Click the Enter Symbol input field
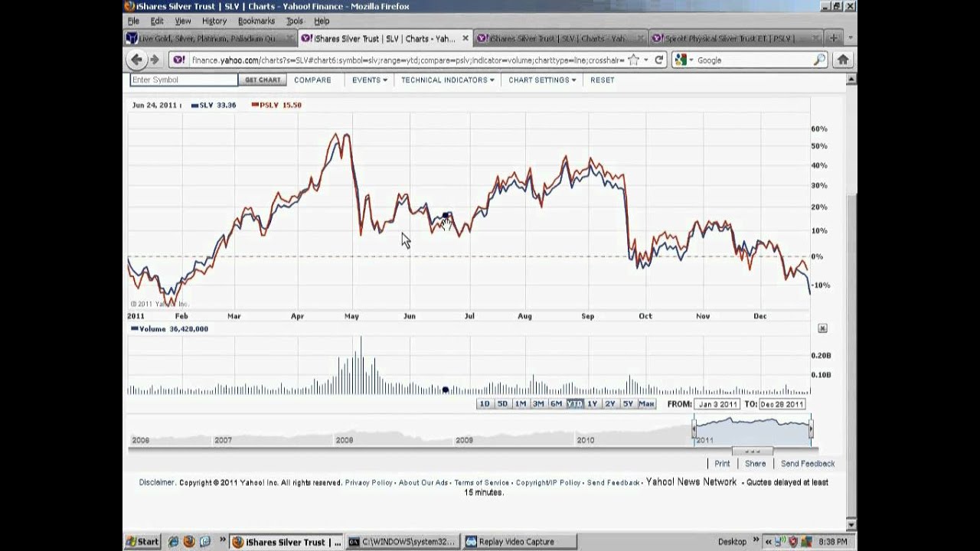This screenshot has width=980, height=551. pyautogui.click(x=184, y=80)
